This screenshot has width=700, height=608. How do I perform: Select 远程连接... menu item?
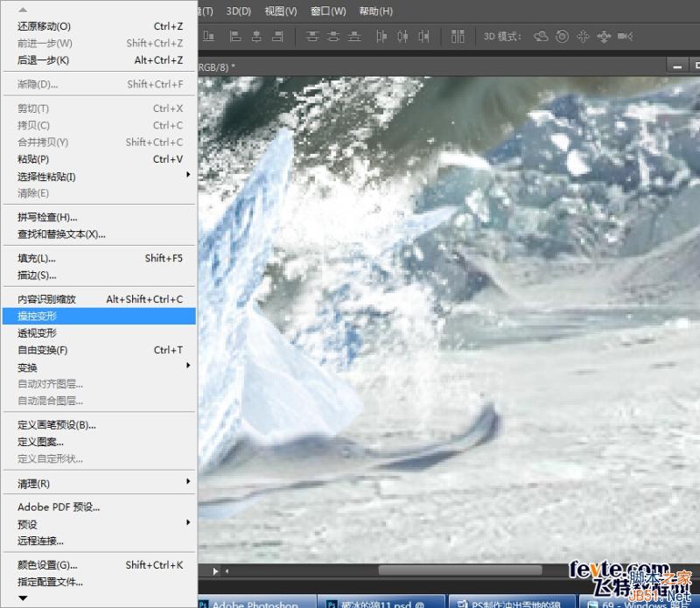(x=99, y=541)
